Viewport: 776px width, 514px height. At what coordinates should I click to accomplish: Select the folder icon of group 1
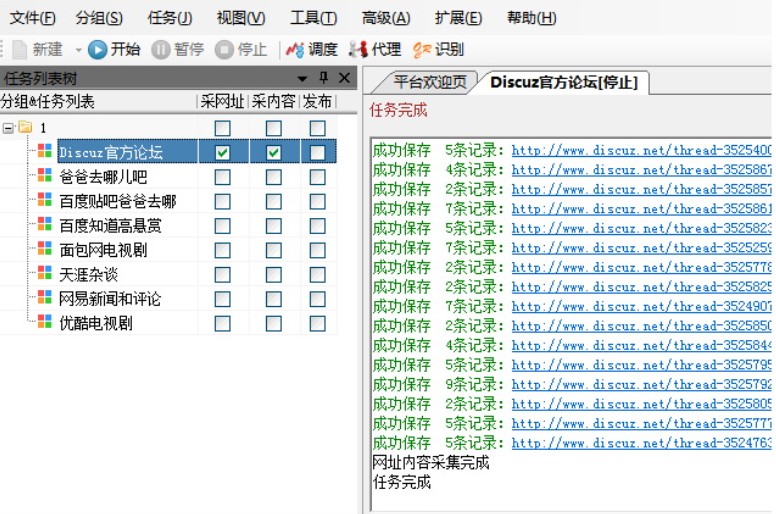25,127
